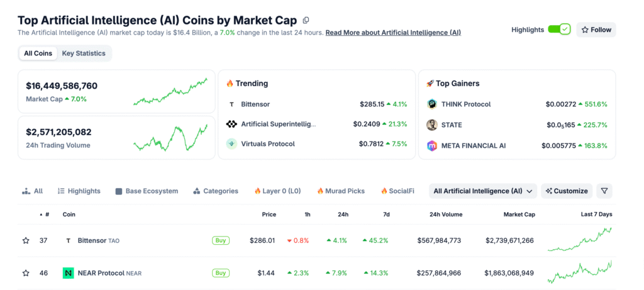Star the NEAR Protocol row
Viewport: 644px width, 290px height.
[26, 273]
